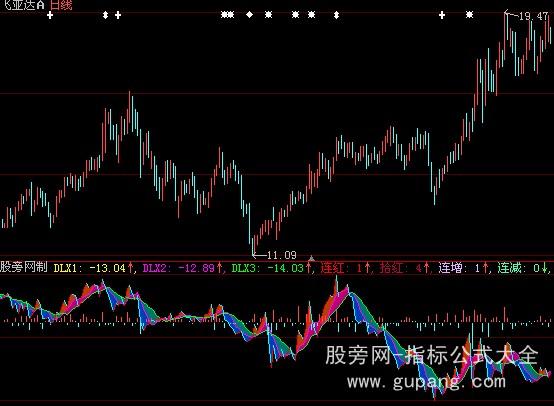Click the up arrow after 连增 value

485,268
